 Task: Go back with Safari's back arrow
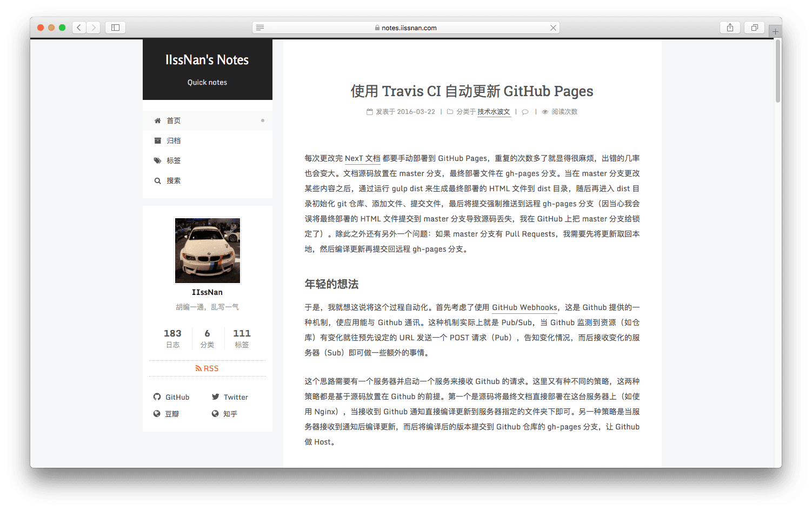[79, 28]
